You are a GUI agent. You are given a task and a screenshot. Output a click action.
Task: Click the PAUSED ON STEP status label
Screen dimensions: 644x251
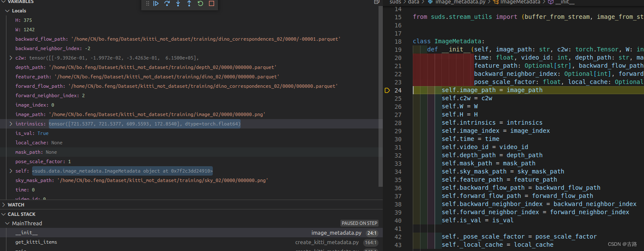pos(360,224)
